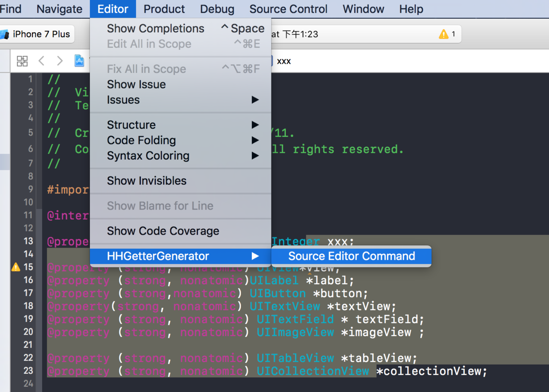Open the Window menu
Screen dimensions: 549x392
click(x=363, y=9)
